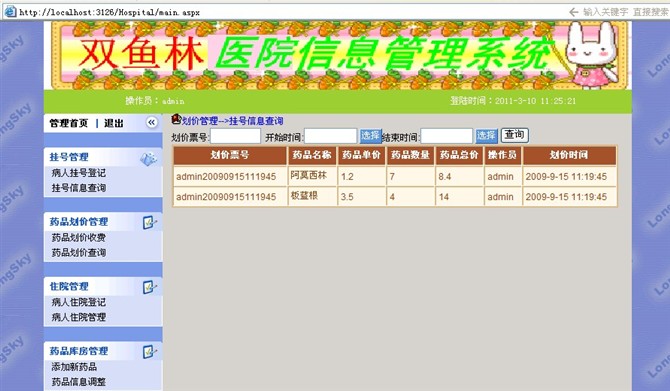The height and width of the screenshot is (391, 670).
Task: Click unit price cell 3.5
Action: coord(361,197)
